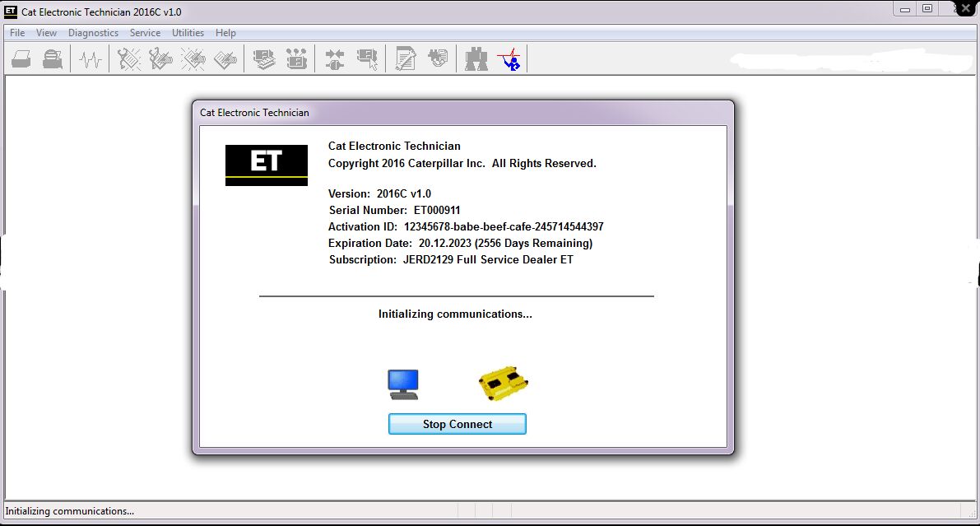The image size is (980, 526).
Task: Click the Activation ID line
Action: (x=466, y=226)
